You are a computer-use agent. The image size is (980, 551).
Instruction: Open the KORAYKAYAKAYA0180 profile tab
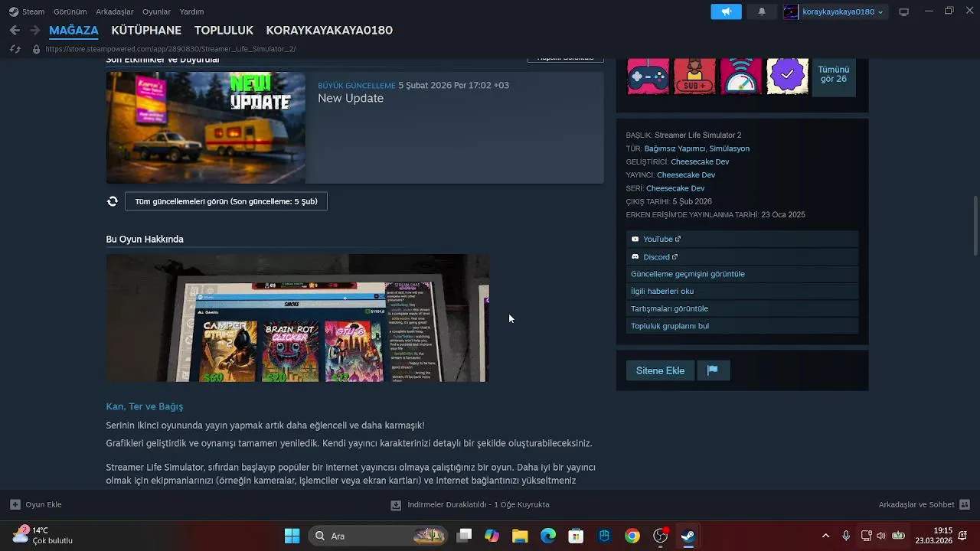click(x=329, y=31)
